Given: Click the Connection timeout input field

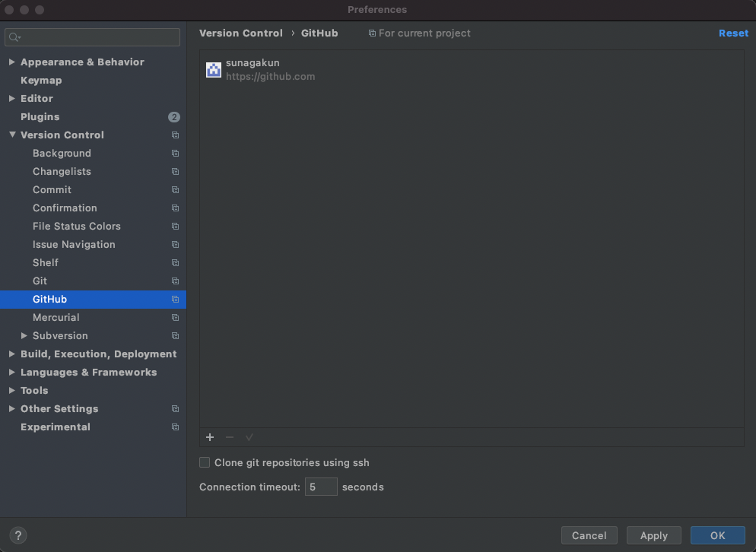Looking at the screenshot, I should point(320,487).
